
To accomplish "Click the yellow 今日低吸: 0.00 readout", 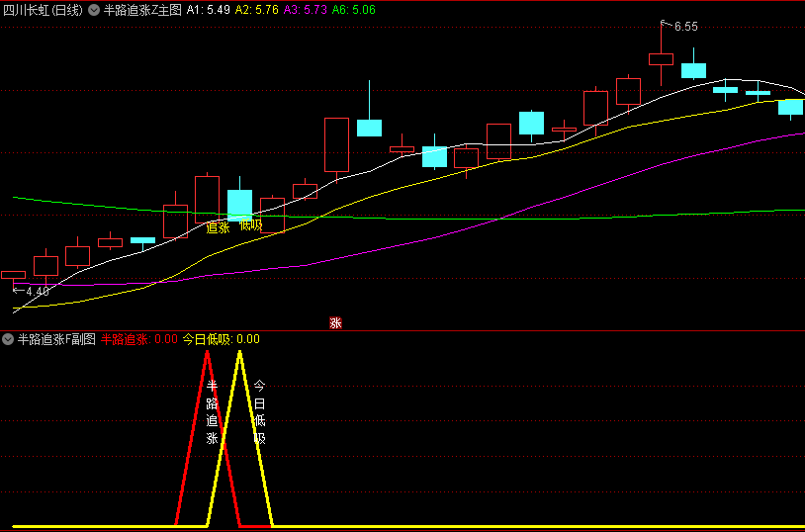I will pos(221,339).
